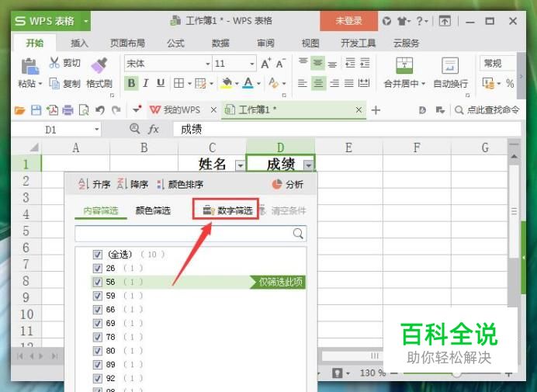This screenshot has height=392, width=537.
Task: Switch to the 视图 ribbon tab
Action: 310,43
